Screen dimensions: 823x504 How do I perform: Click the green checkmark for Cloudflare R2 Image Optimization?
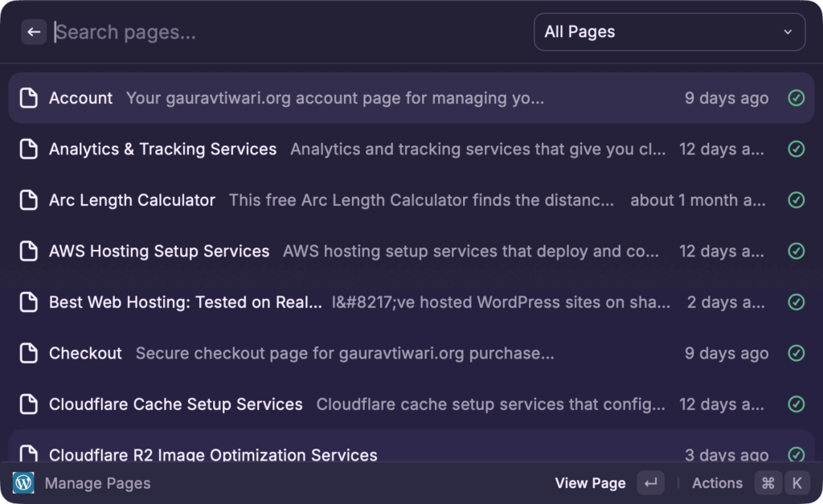pos(796,453)
